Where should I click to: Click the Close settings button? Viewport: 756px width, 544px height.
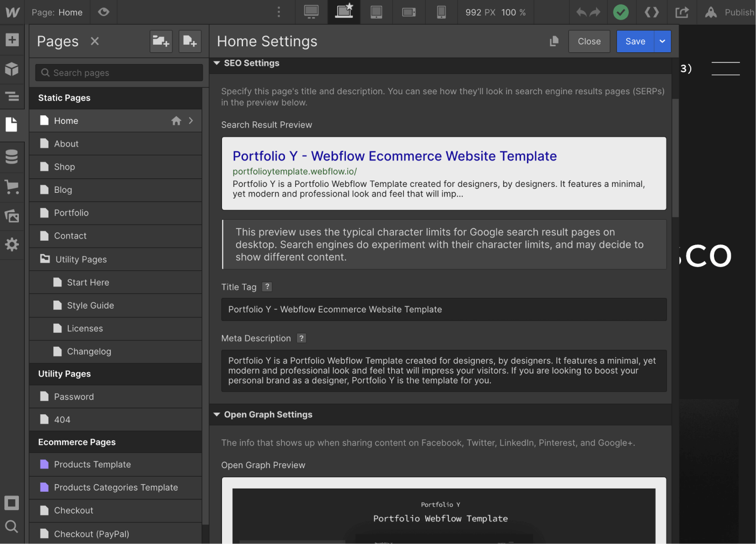pos(589,41)
